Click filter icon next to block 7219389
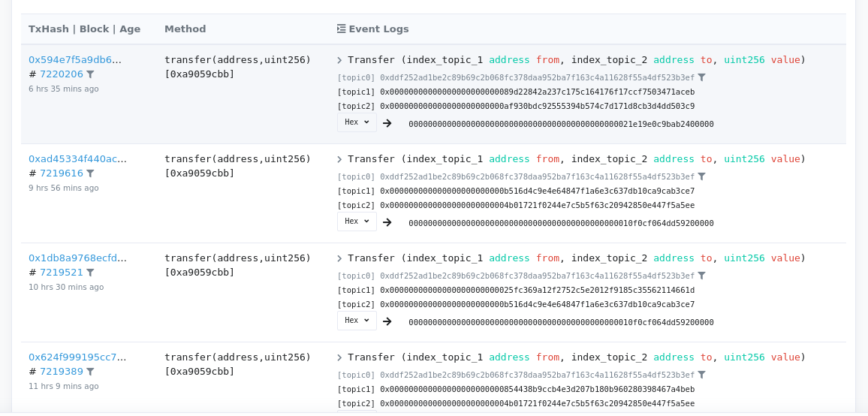 (x=90, y=372)
